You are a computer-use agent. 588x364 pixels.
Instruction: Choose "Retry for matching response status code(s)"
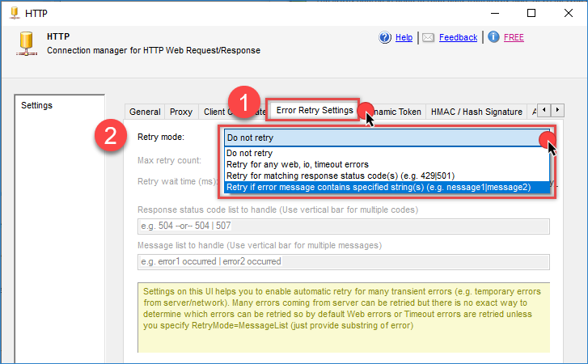[326, 176]
